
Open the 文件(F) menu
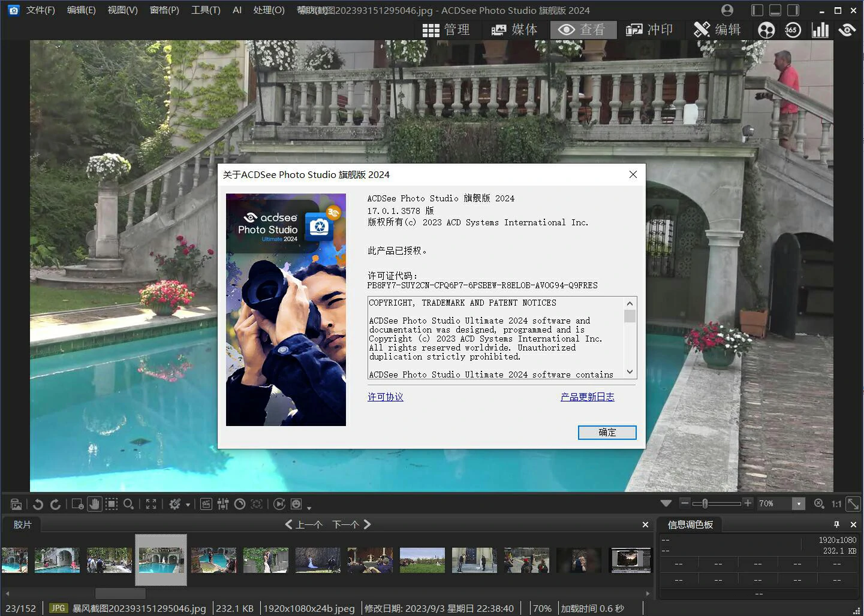tap(40, 10)
